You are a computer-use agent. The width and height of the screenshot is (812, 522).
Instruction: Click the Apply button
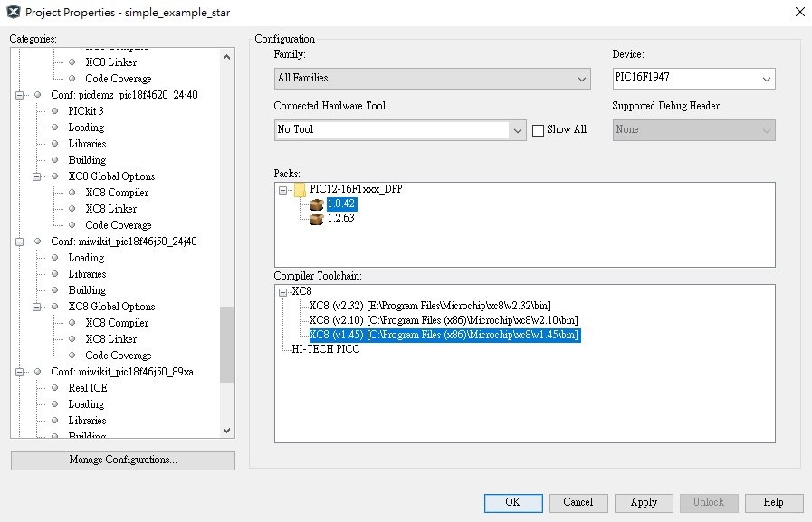click(x=644, y=503)
